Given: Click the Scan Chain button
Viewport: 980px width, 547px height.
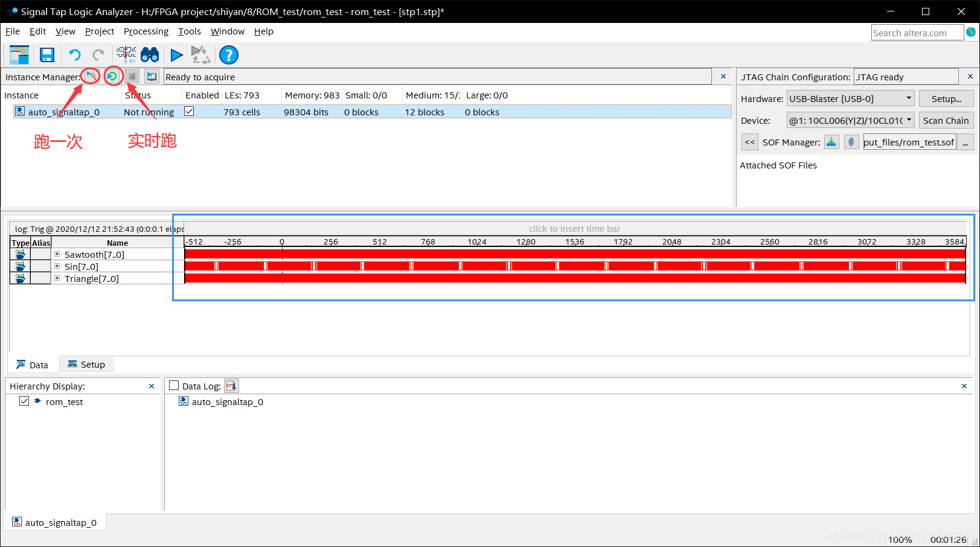Looking at the screenshot, I should pos(946,120).
